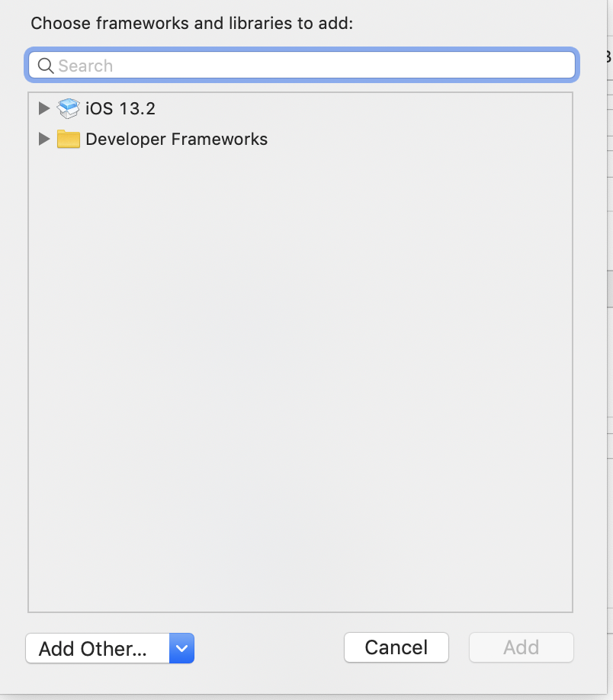Expand the iOS 13.2 disclosure triangle
Image resolution: width=613 pixels, height=700 pixels.
click(43, 108)
